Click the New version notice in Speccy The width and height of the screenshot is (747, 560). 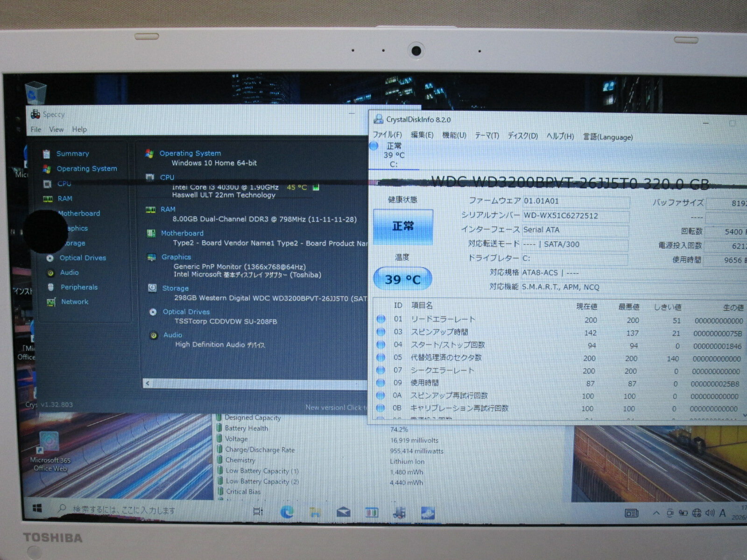[336, 407]
